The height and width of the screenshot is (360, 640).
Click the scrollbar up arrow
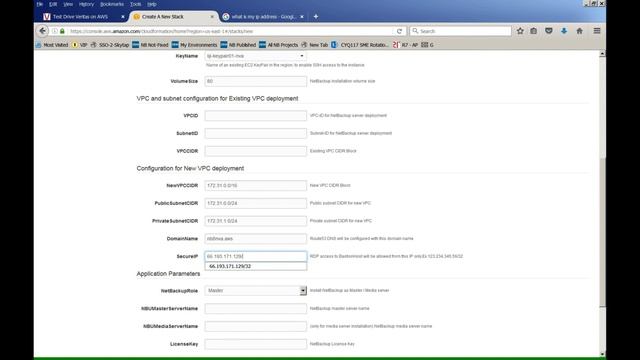point(602,54)
